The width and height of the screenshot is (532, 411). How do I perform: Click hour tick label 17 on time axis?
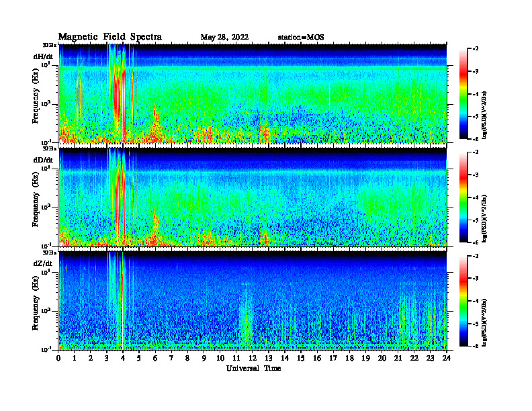pos(333,358)
